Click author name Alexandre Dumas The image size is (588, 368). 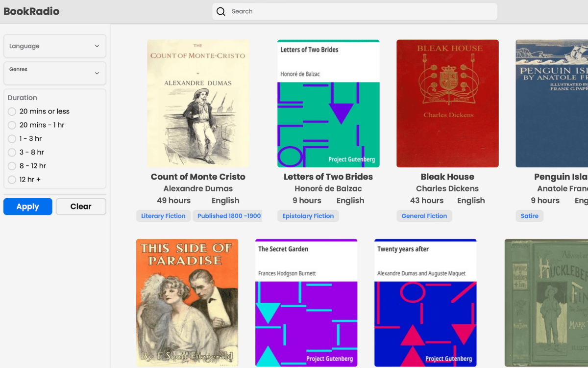[x=198, y=188]
